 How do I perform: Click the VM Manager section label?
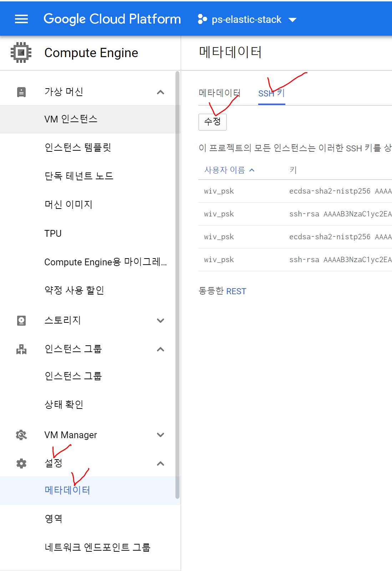71,435
